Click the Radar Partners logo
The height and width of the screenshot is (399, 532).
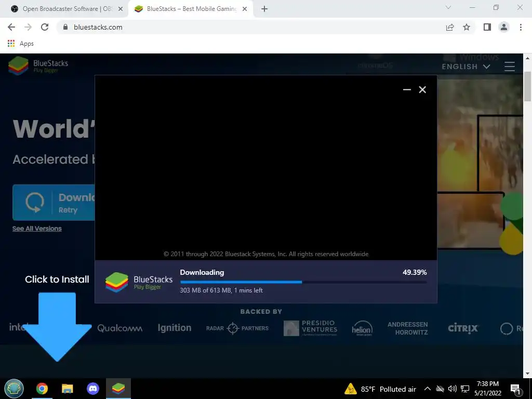tap(237, 328)
